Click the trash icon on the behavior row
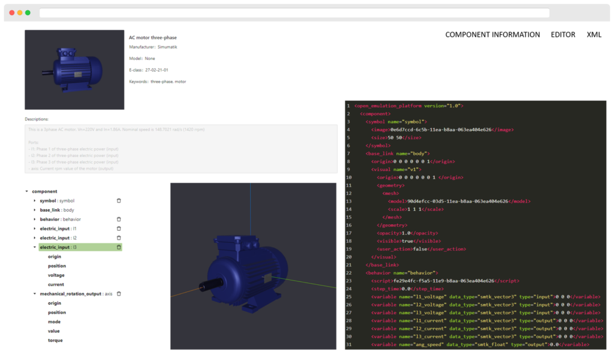The width and height of the screenshot is (614, 364). [119, 219]
